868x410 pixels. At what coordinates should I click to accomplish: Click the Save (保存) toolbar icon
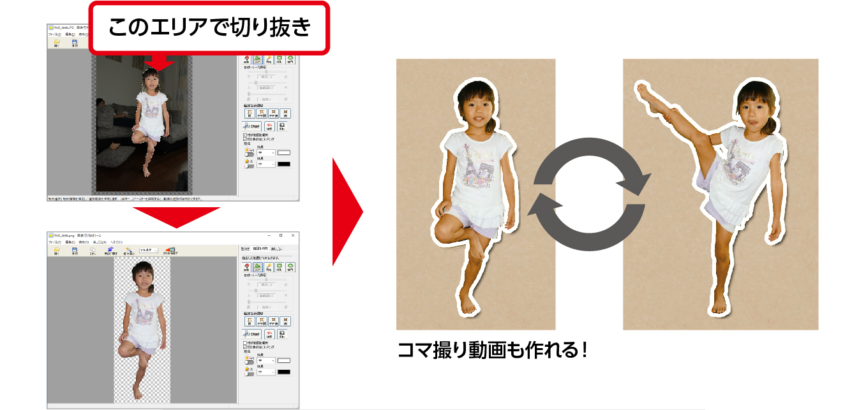point(74,251)
